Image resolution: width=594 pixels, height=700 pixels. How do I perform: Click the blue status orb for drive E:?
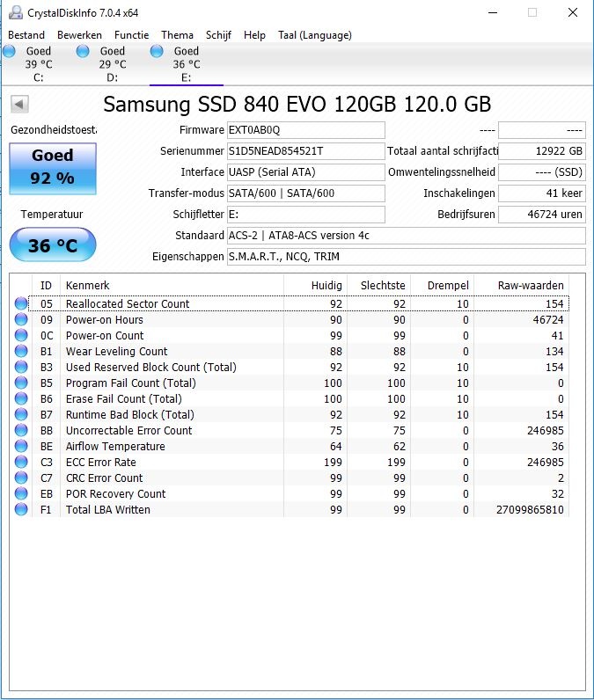click(x=157, y=52)
